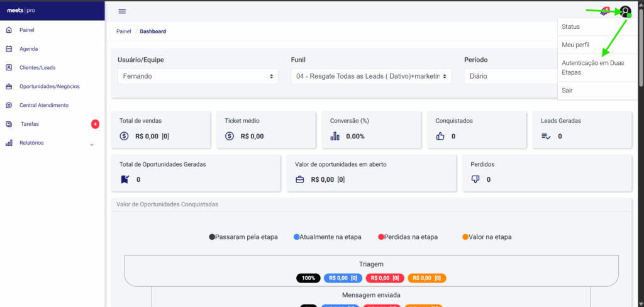Open the Usuário/Equipe dropdown showing Fernando
Viewport: 644px width, 307px height.
tap(197, 76)
